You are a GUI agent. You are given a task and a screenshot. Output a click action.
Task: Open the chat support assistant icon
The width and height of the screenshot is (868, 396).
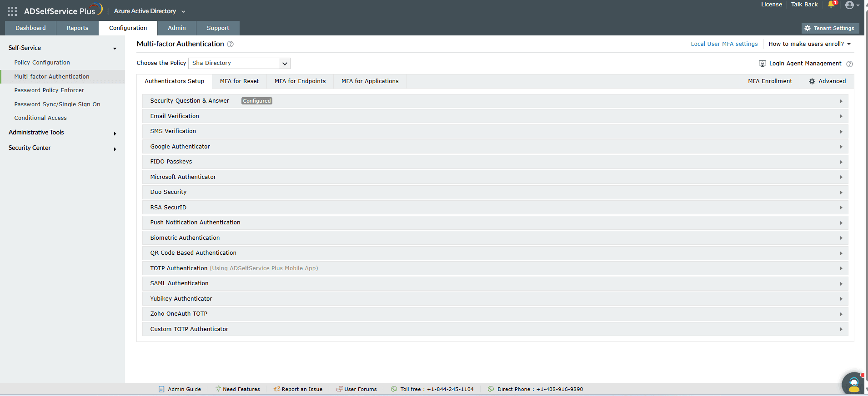click(853, 384)
